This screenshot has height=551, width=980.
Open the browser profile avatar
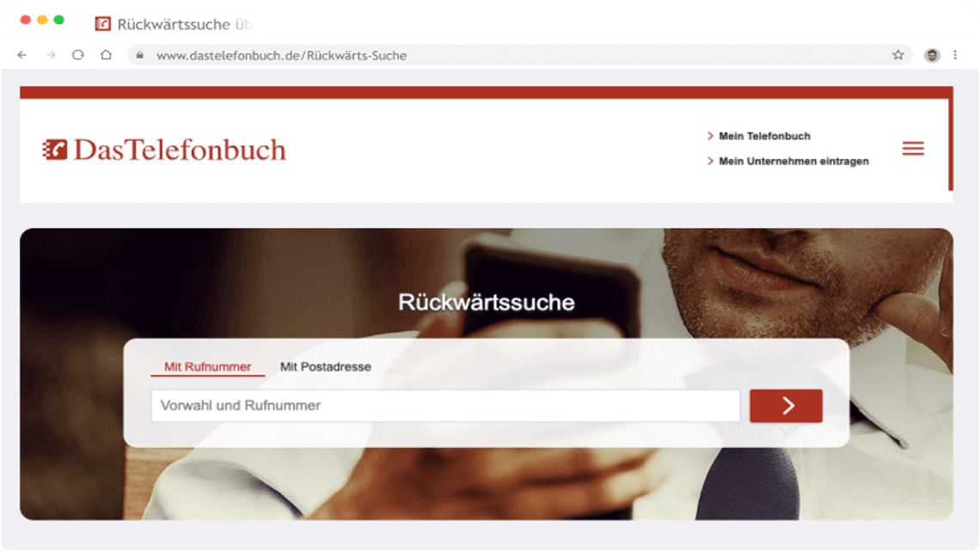[x=932, y=56]
